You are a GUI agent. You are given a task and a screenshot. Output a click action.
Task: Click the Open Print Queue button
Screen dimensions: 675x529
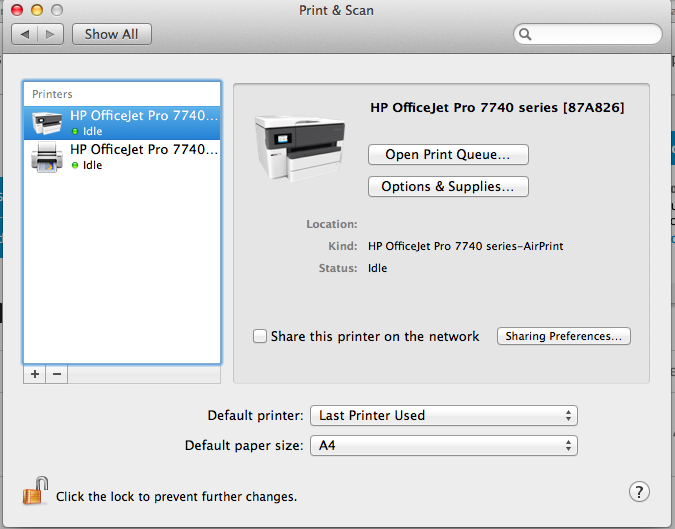pos(448,155)
